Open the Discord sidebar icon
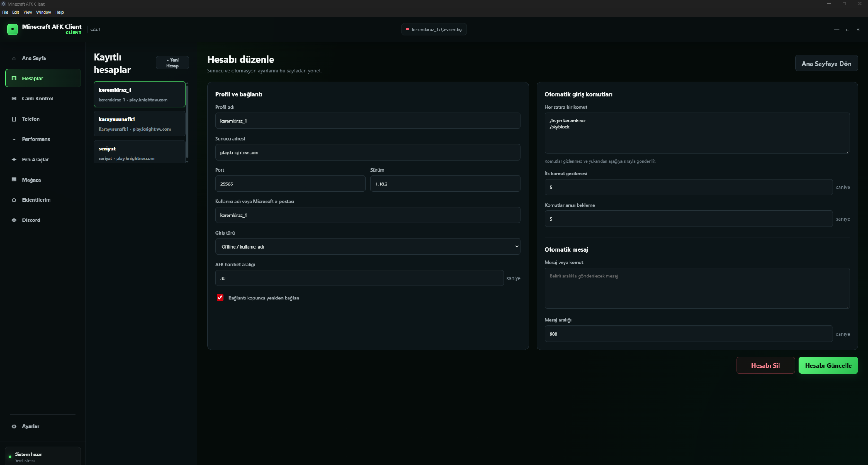Image resolution: width=868 pixels, height=465 pixels. point(14,220)
